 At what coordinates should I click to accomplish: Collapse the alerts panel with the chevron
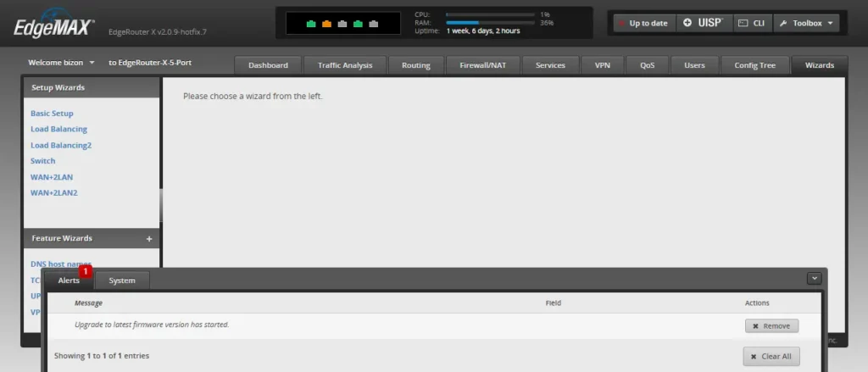click(815, 278)
